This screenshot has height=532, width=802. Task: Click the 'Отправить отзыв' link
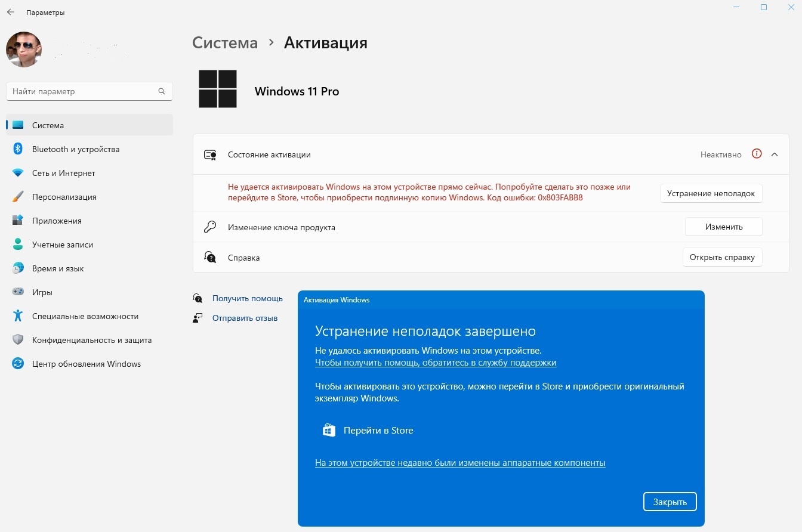(245, 318)
